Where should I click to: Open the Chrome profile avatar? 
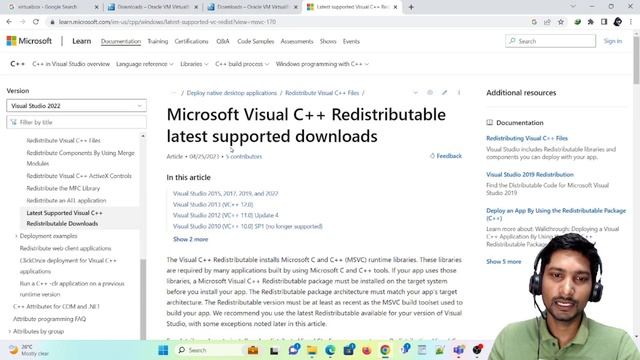point(618,22)
